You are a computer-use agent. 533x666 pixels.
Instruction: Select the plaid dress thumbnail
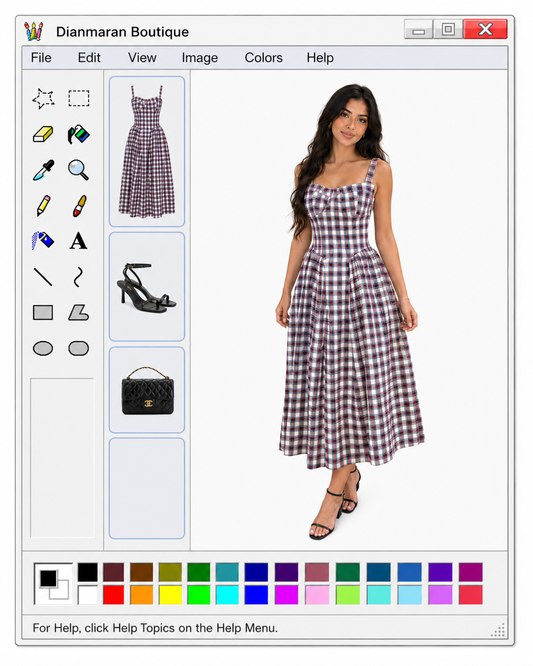coord(147,151)
